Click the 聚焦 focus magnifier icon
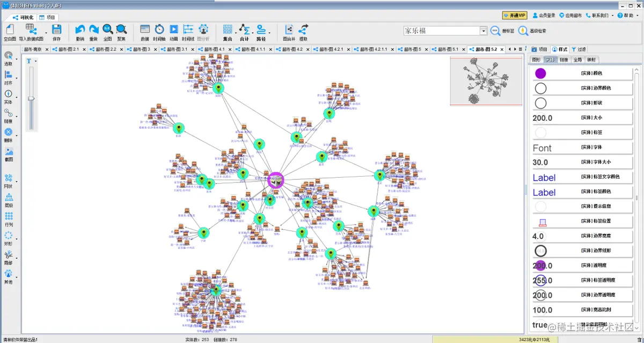The image size is (644, 343). click(121, 30)
